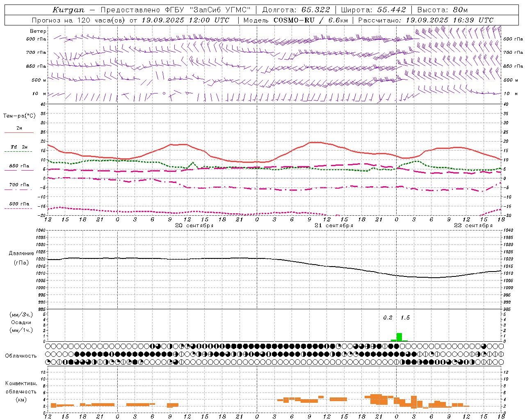Click the tallest green precipitation bar
This screenshot has height=420, width=525.
[x=399, y=337]
